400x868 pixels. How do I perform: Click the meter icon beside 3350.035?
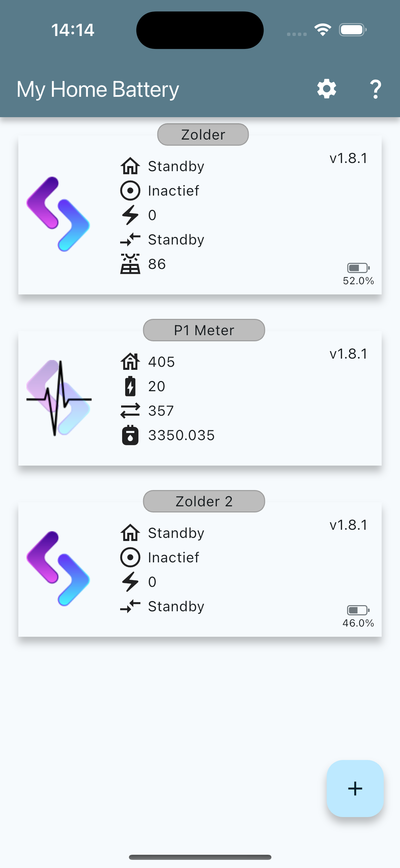[130, 435]
